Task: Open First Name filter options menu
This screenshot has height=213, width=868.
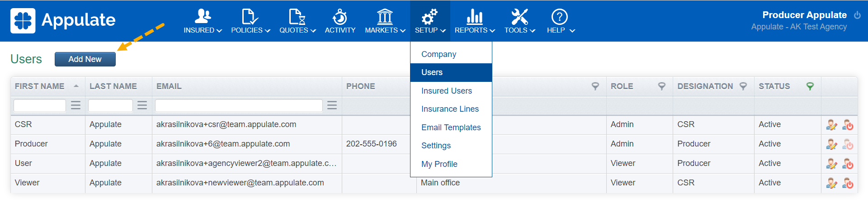Action: click(75, 105)
